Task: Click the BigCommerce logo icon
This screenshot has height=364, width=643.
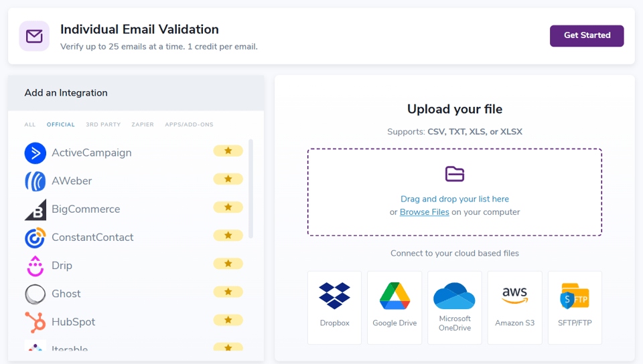Action: (35, 209)
